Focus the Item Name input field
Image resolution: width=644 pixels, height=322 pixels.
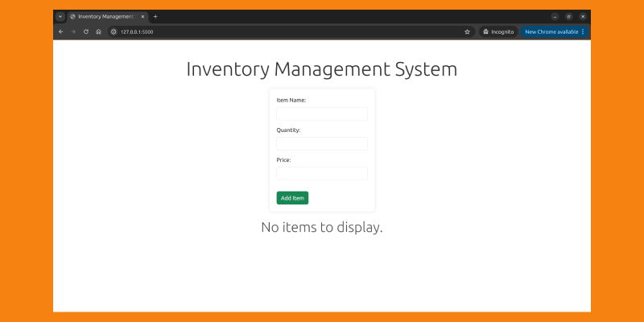point(321,114)
